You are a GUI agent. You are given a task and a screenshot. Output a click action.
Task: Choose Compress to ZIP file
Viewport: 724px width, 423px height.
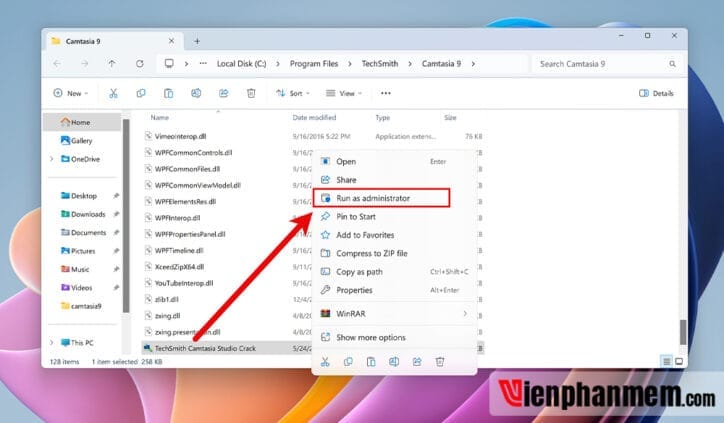(x=395, y=253)
